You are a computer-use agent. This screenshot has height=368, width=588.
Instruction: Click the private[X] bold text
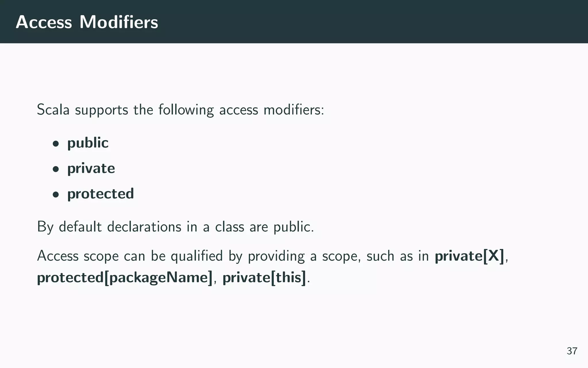pos(469,256)
